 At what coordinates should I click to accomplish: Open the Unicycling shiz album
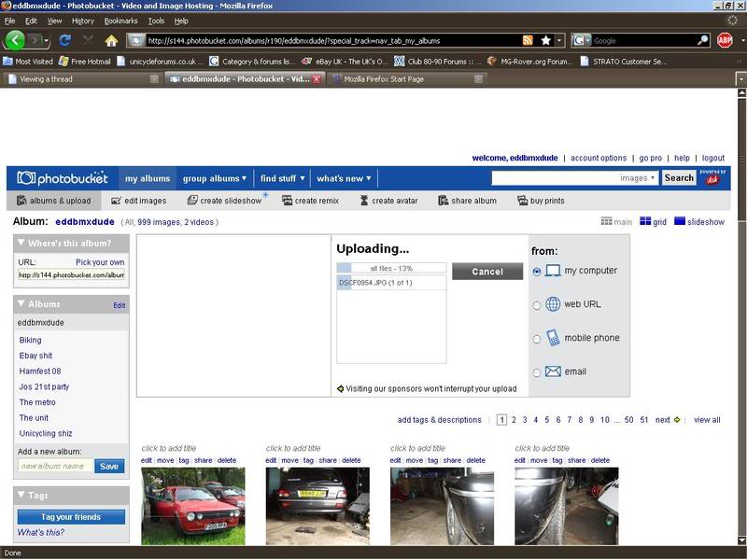tap(46, 433)
